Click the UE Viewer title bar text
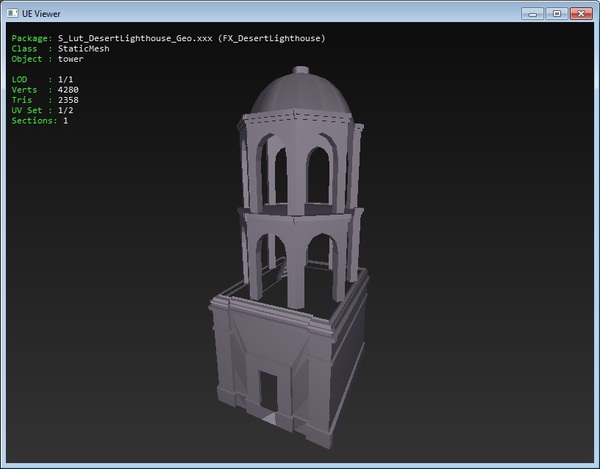Screen dimensions: 600x469 tap(43, 13)
